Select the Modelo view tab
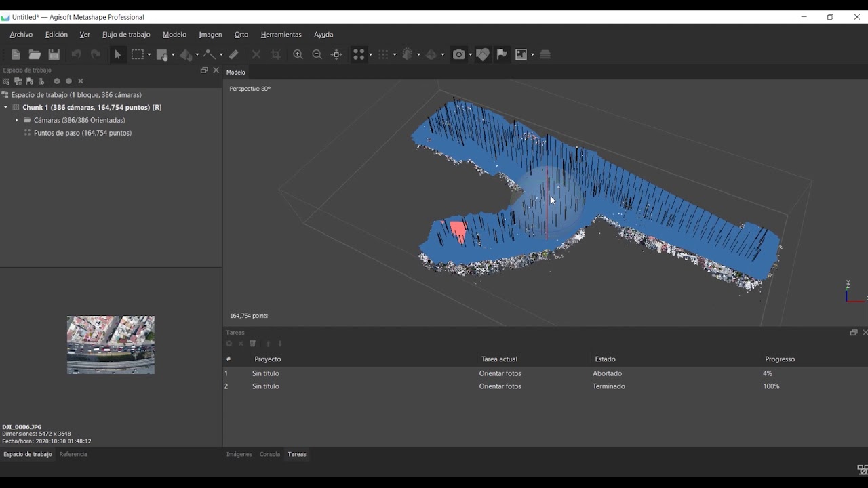868x488 pixels. [236, 72]
